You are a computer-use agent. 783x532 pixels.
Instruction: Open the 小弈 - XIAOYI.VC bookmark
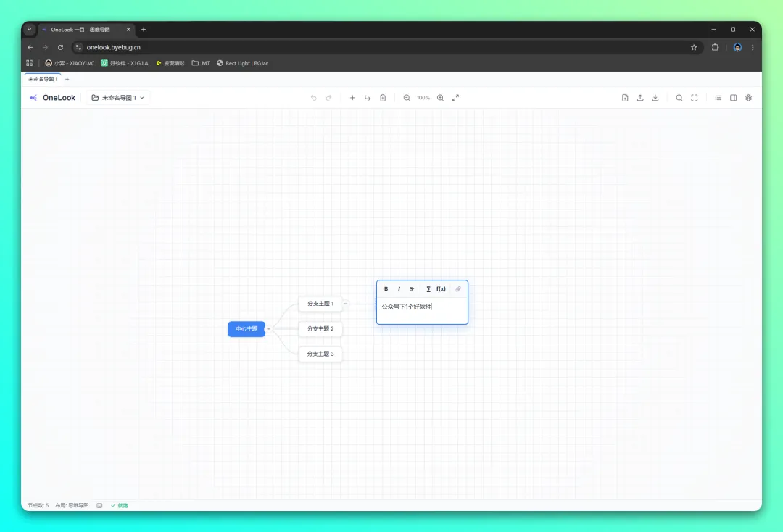70,63
